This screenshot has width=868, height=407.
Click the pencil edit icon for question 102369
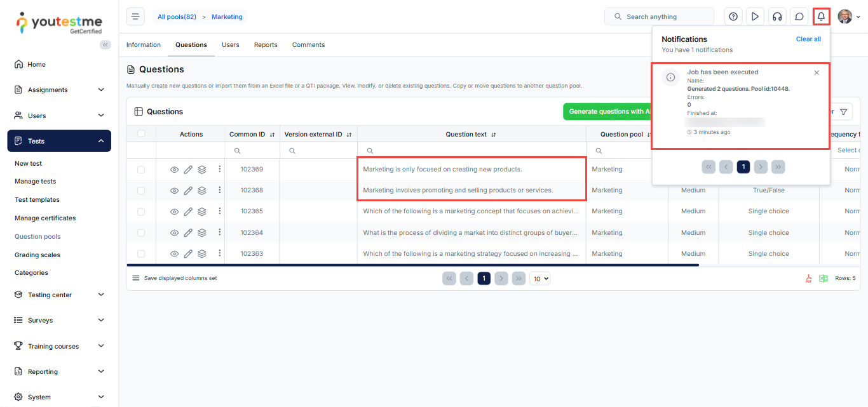(188, 170)
